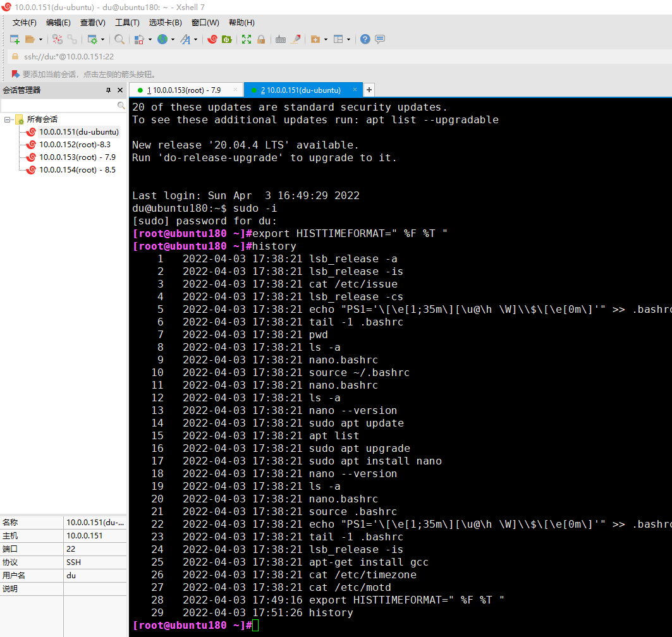The height and width of the screenshot is (637, 672).
Task: Click the highlight marker pen icon
Action: tap(296, 39)
